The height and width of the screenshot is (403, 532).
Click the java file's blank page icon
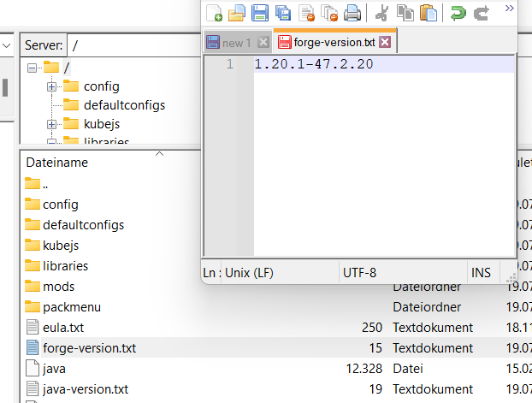tap(33, 369)
